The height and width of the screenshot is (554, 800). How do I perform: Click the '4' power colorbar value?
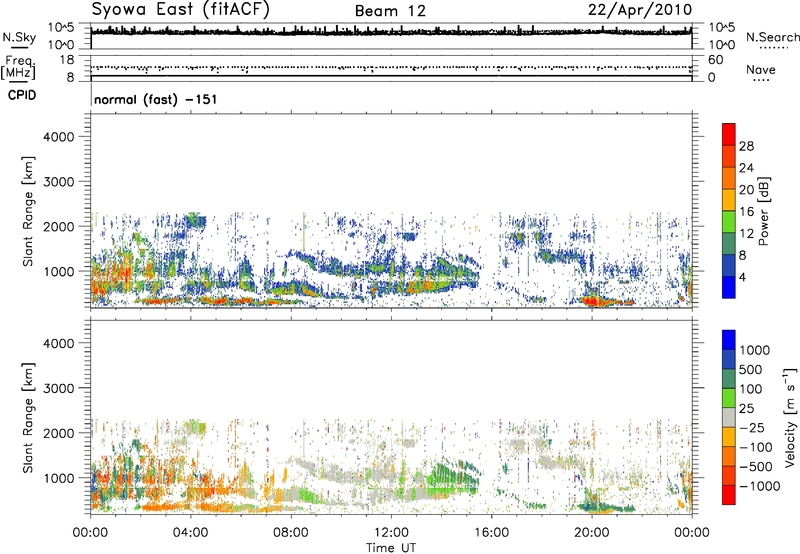[x=743, y=277]
